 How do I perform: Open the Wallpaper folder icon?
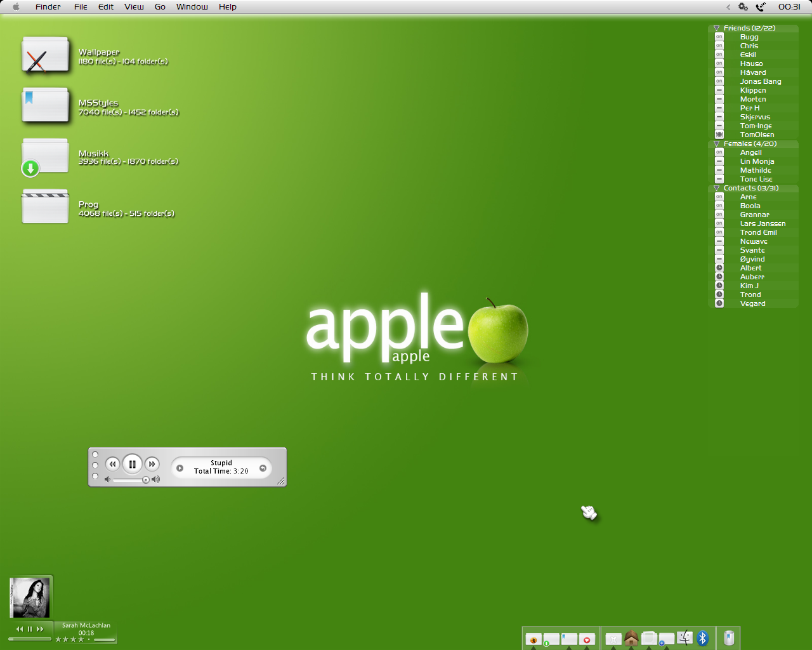point(45,55)
